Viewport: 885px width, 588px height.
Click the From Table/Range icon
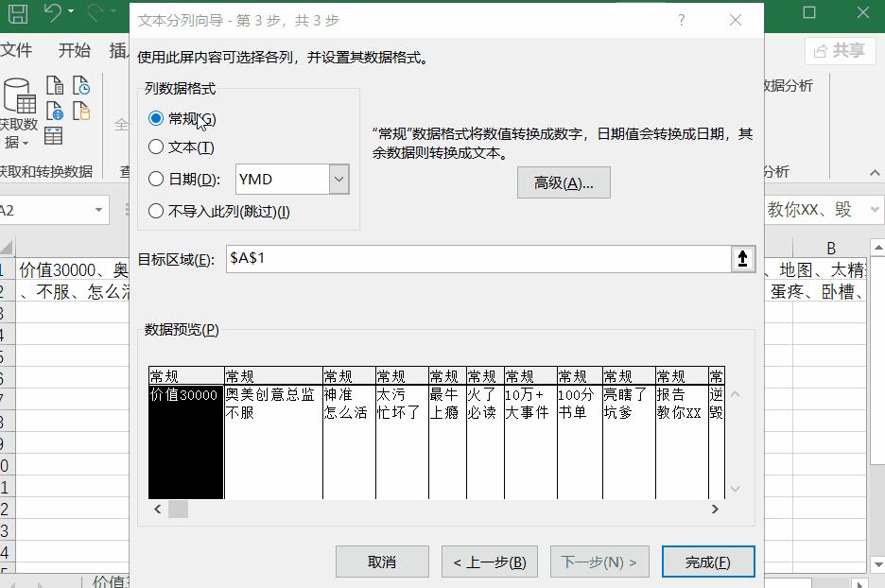pos(55,136)
